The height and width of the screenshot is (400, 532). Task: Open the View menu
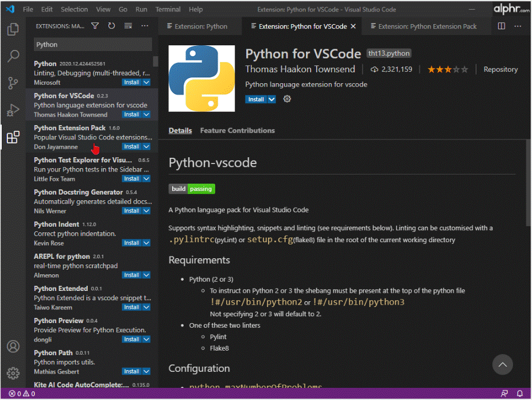pyautogui.click(x=103, y=10)
